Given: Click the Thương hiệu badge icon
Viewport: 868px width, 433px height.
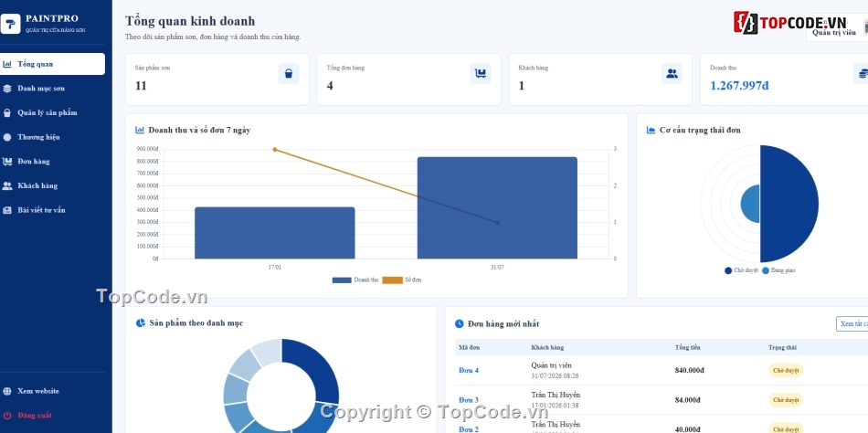Looking at the screenshot, I should tap(6, 137).
